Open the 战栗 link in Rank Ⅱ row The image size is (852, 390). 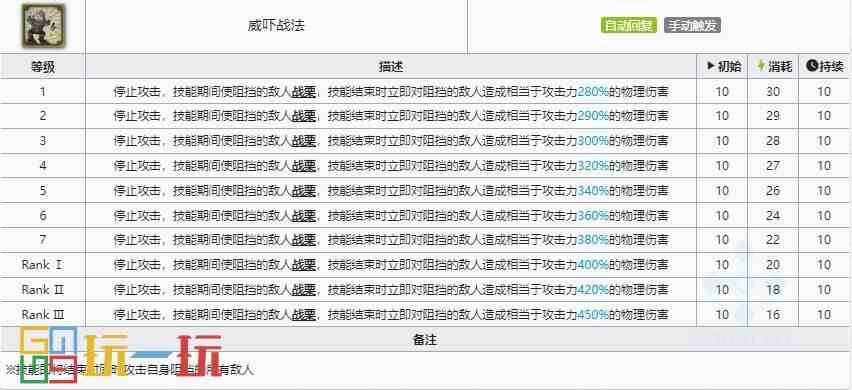[304, 290]
